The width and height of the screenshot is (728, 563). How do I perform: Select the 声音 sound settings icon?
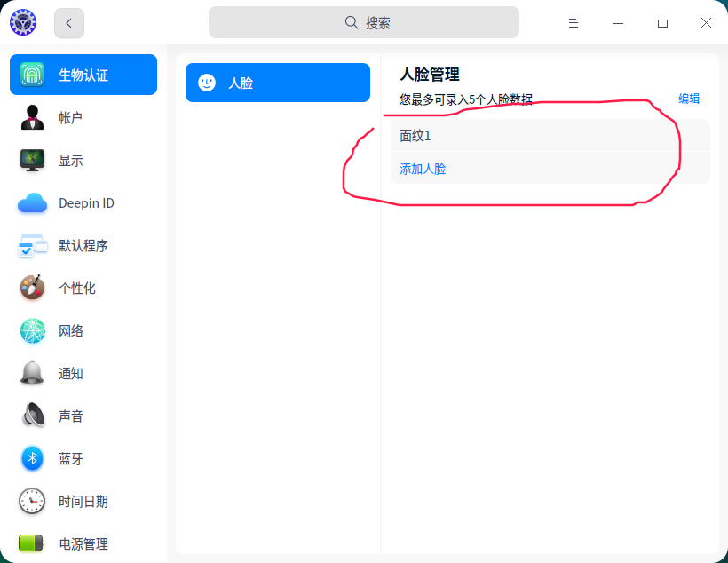32,416
